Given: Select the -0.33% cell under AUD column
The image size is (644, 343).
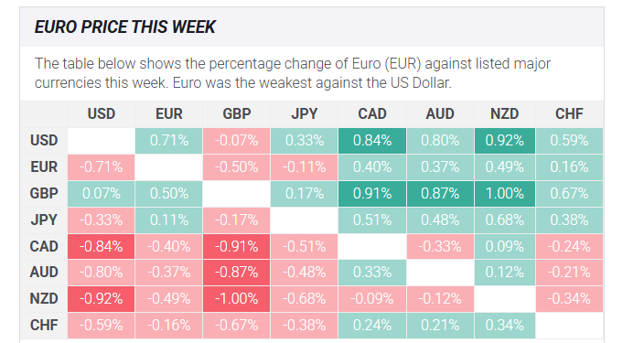Looking at the screenshot, I should pyautogui.click(x=440, y=246).
